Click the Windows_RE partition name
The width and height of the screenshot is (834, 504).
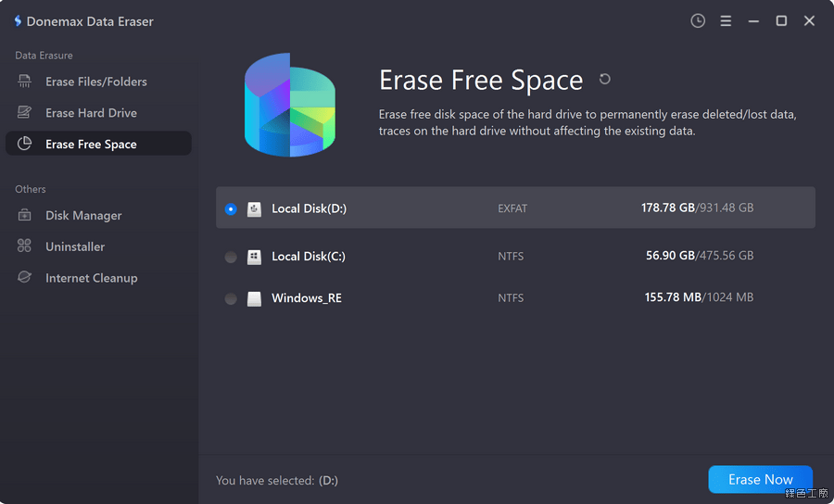307,298
